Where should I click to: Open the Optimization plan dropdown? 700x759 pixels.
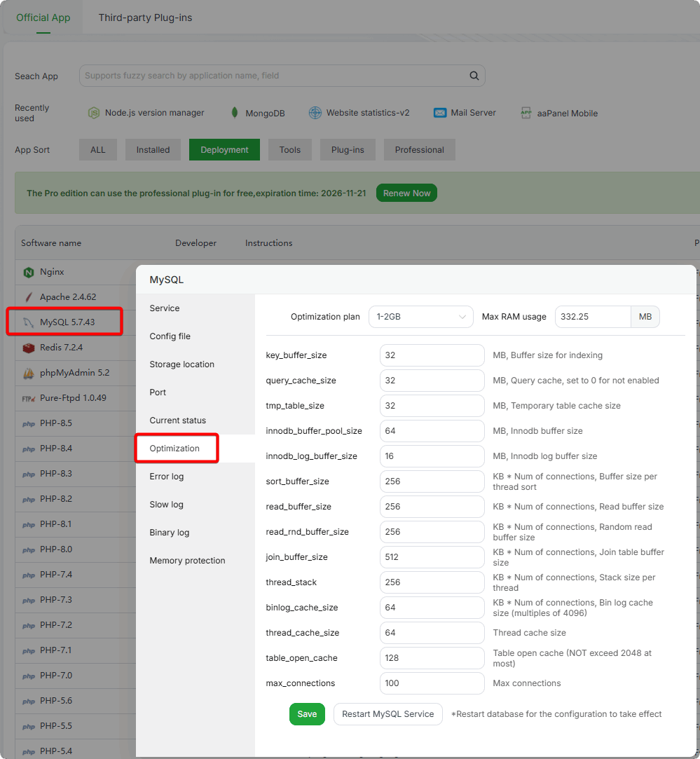click(x=420, y=317)
